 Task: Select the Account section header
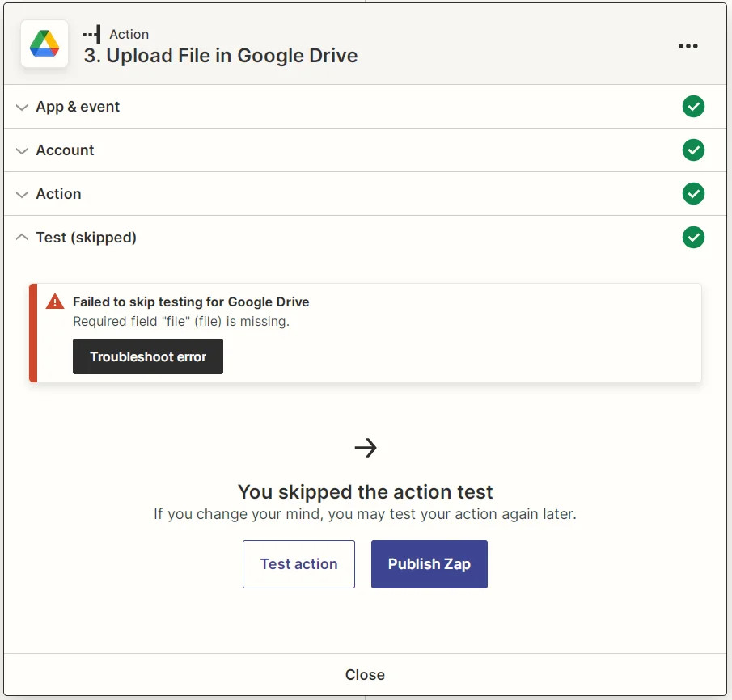coord(65,150)
